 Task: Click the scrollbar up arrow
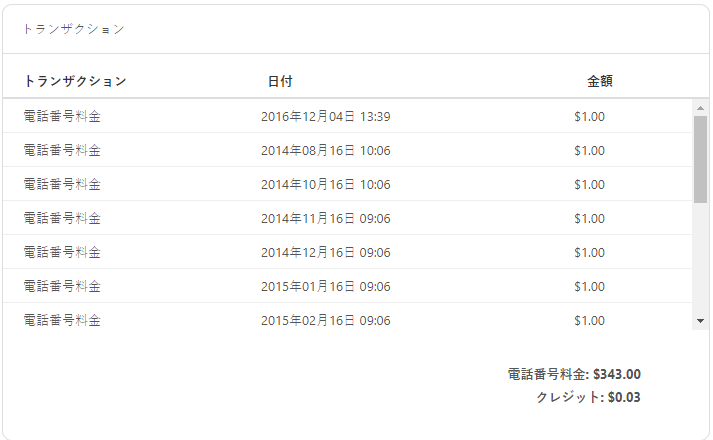(700, 107)
